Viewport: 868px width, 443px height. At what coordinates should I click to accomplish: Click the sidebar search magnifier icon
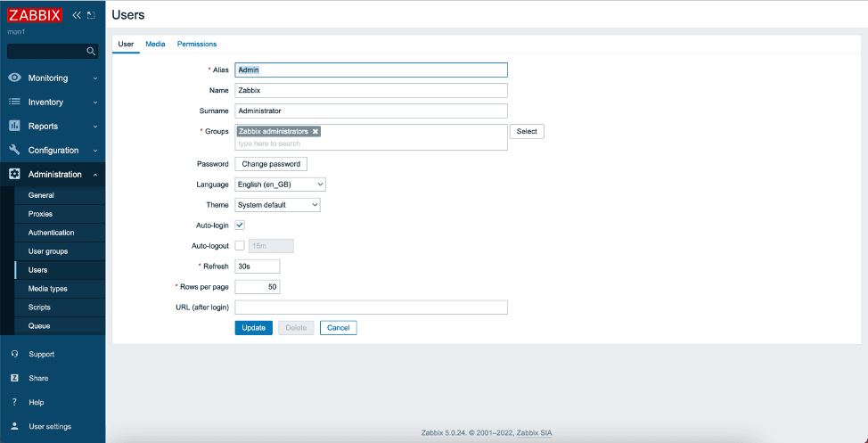coord(91,52)
